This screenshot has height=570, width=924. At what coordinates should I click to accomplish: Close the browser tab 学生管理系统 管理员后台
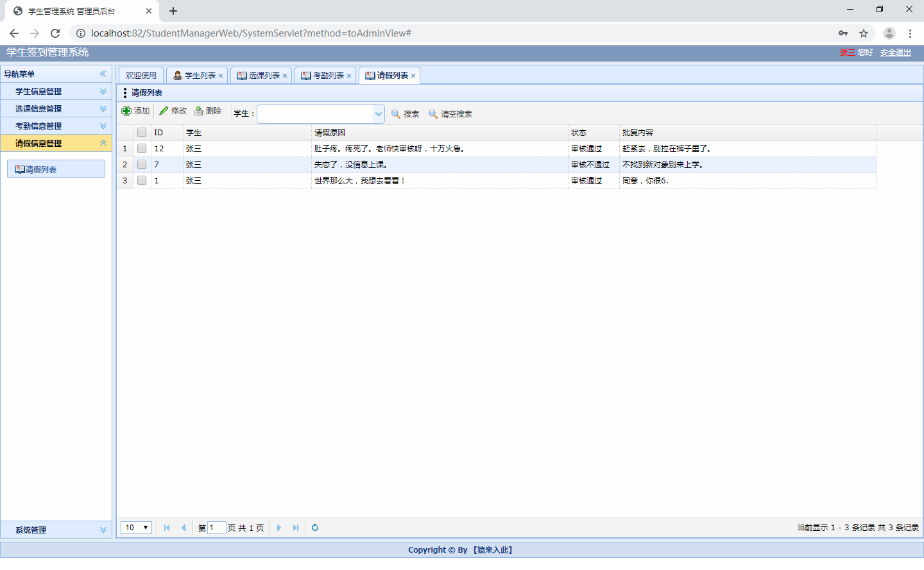(x=149, y=11)
